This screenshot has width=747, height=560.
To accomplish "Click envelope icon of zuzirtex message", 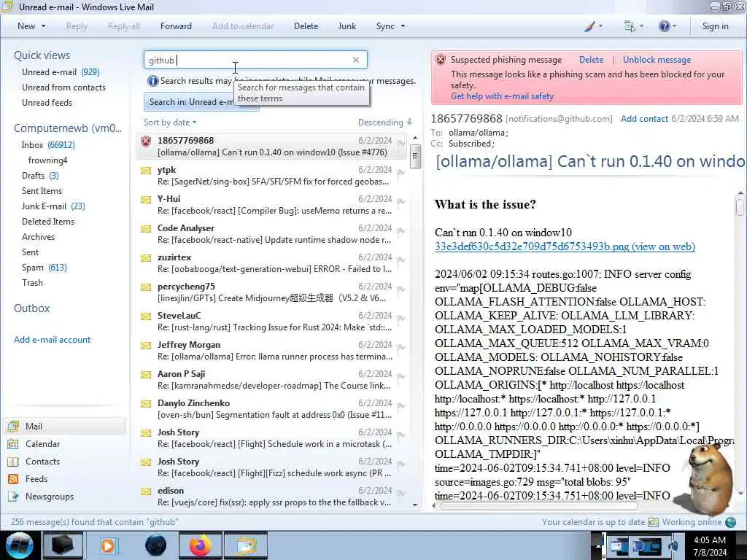I will (x=146, y=257).
